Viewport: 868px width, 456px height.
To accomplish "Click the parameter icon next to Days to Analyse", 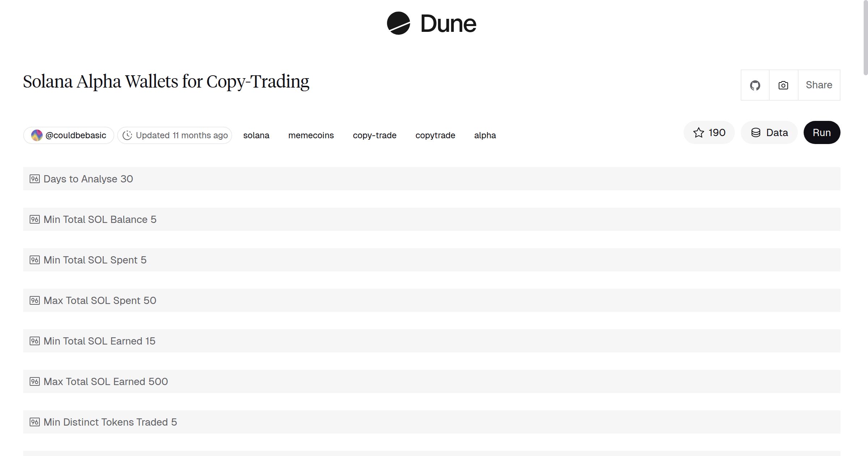I will pos(35,178).
